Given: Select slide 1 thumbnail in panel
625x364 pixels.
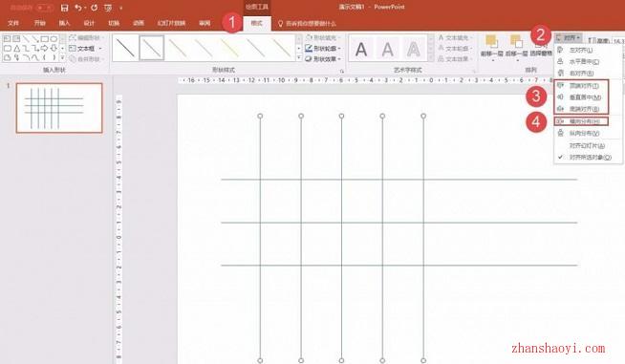Looking at the screenshot, I should tap(59, 108).
